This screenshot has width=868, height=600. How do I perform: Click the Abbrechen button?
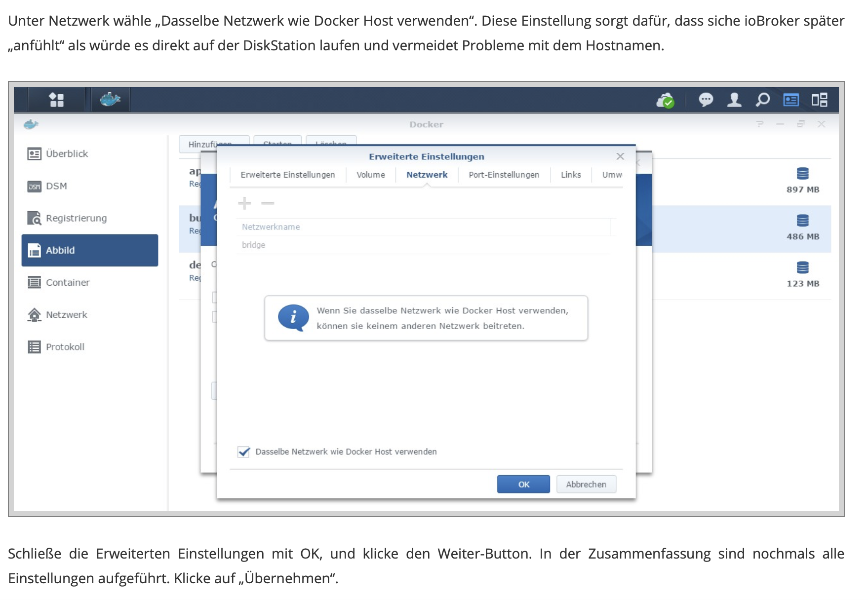(x=586, y=484)
